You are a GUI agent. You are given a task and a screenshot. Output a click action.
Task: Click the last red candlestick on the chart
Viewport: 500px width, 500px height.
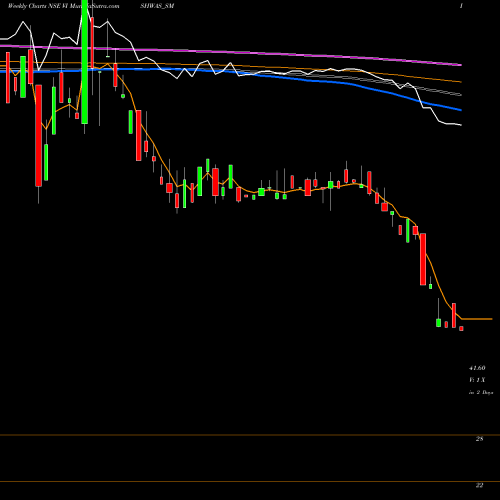click(461, 329)
